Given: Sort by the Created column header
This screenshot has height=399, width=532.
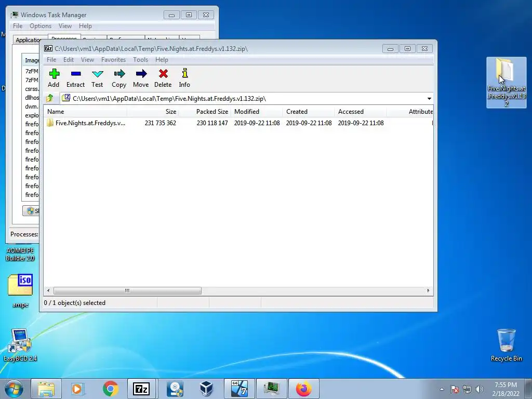Looking at the screenshot, I should pyautogui.click(x=309, y=112).
